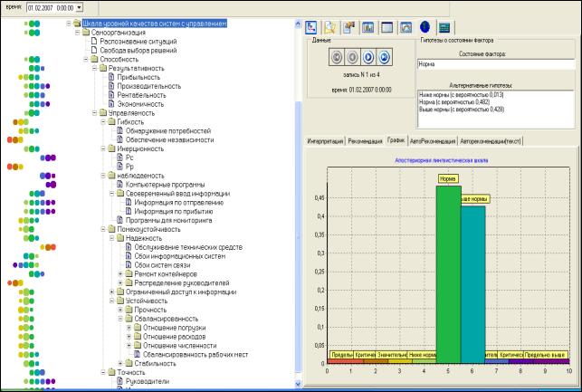This screenshot has width=582, height=392.
Task: Click document icon next to Прибыльность
Action: click(x=111, y=77)
